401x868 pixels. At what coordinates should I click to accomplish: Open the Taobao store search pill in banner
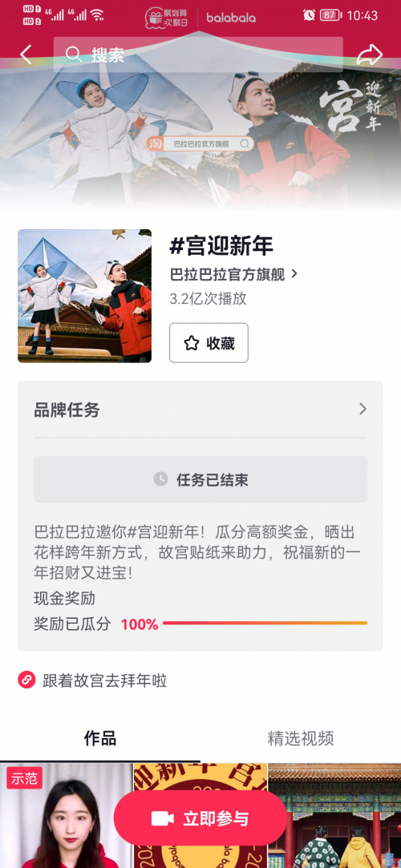[x=200, y=144]
